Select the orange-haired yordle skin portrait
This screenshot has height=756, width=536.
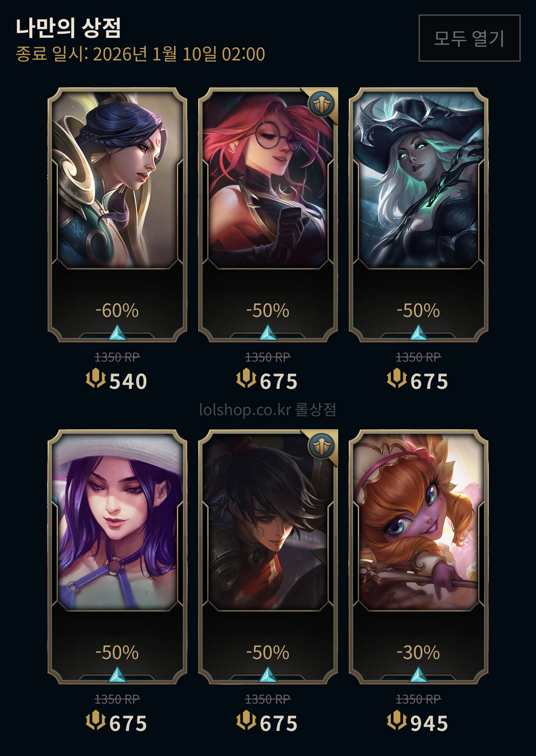(419, 522)
